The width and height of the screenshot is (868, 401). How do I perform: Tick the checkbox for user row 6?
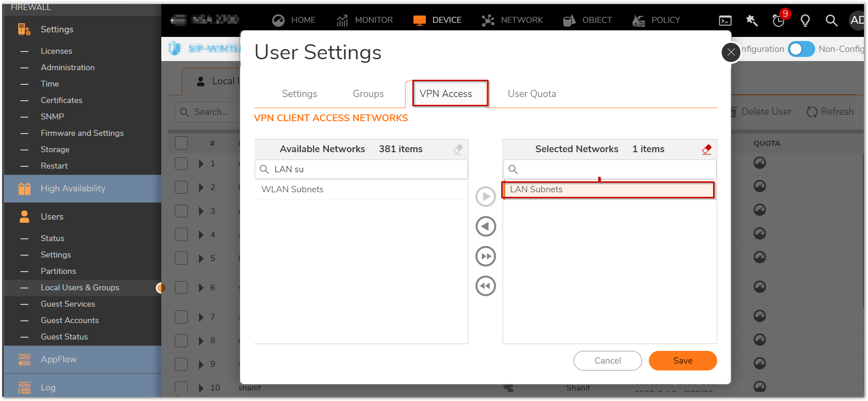(x=181, y=288)
